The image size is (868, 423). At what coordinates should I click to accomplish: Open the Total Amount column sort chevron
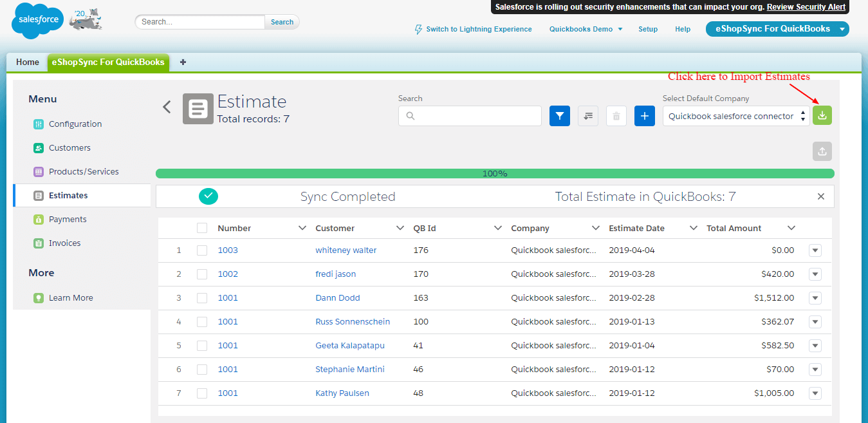pos(791,228)
